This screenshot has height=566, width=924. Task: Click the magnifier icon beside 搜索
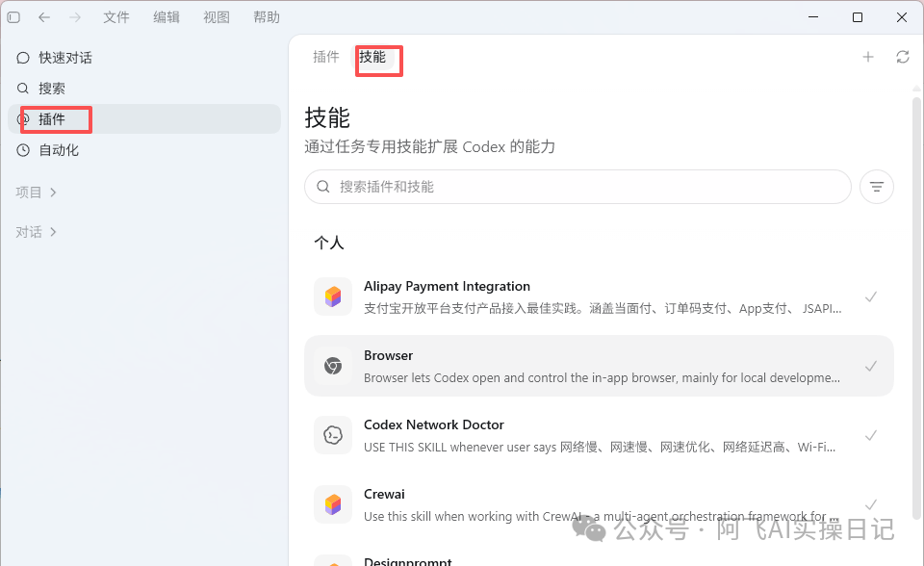click(x=23, y=89)
